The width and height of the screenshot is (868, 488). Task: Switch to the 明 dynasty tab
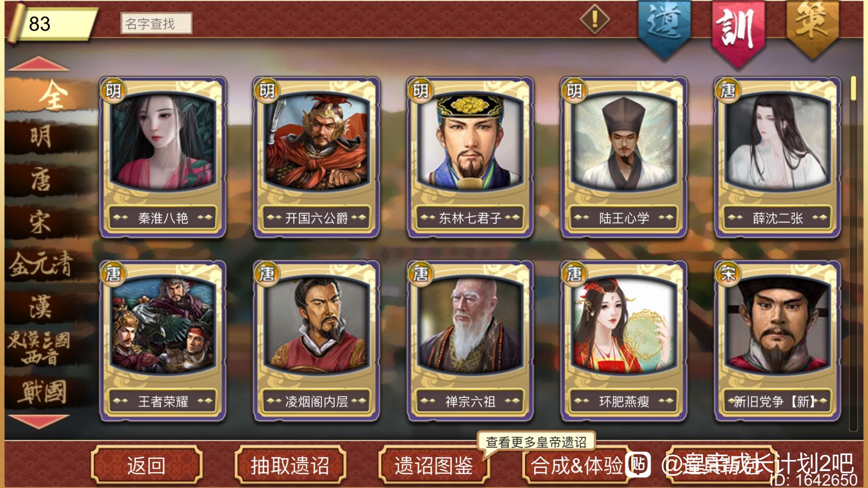point(40,138)
